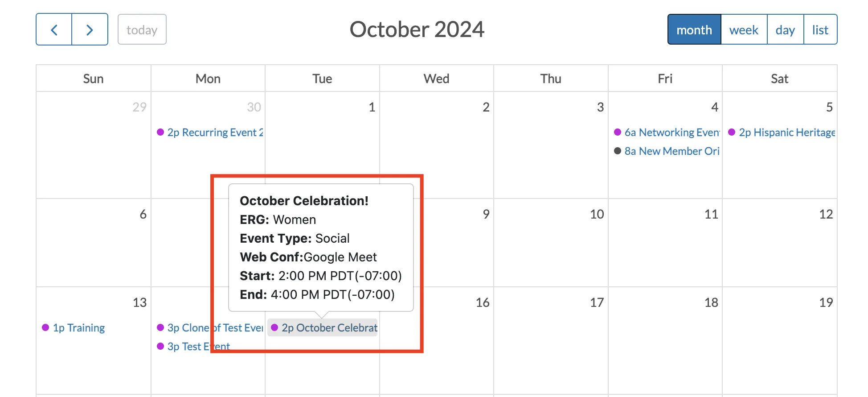The height and width of the screenshot is (397, 868).
Task: Switch to week view tab
Action: point(744,29)
